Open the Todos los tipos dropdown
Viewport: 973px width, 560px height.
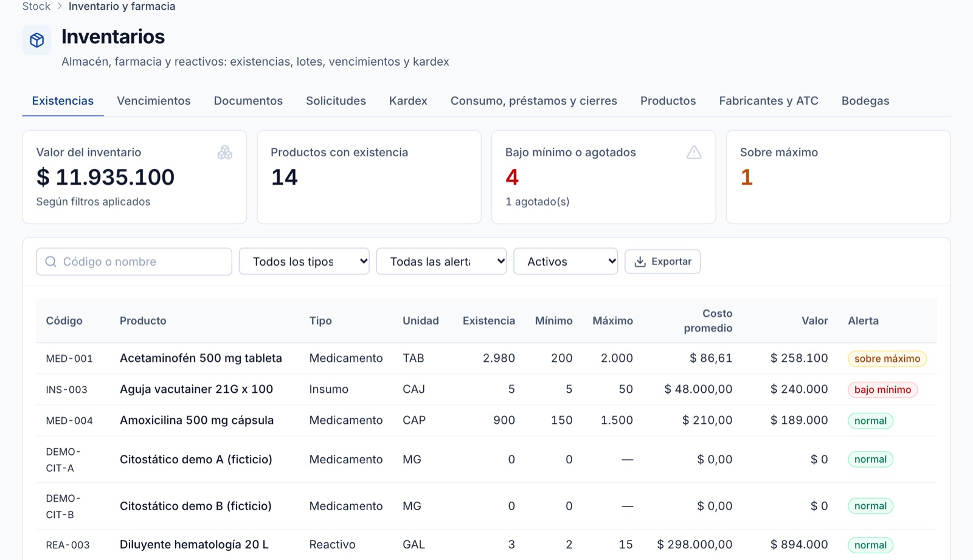pos(304,261)
